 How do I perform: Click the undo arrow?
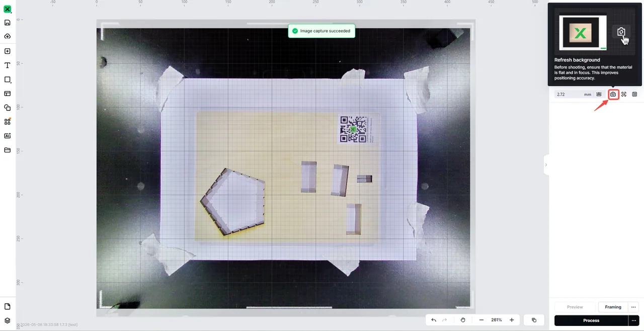pos(434,320)
